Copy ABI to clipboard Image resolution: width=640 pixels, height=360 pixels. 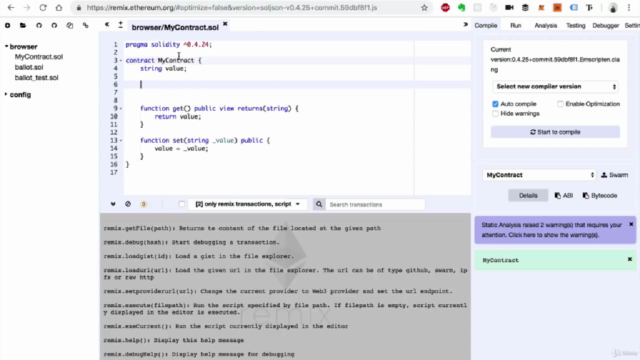point(564,196)
